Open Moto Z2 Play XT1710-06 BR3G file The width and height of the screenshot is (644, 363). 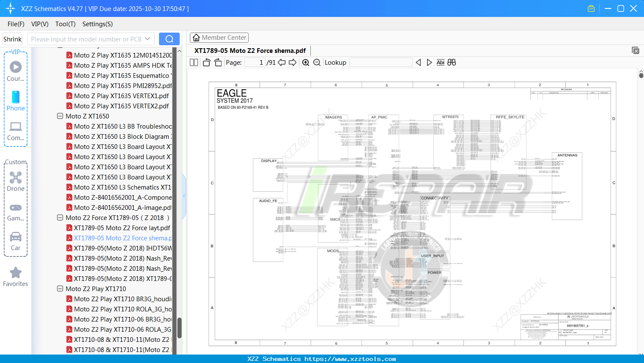point(119,319)
